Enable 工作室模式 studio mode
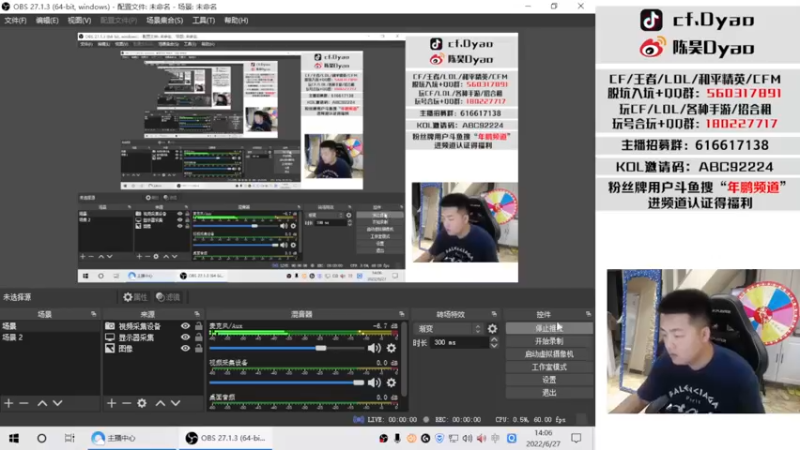Image resolution: width=800 pixels, height=450 pixels. click(x=549, y=367)
